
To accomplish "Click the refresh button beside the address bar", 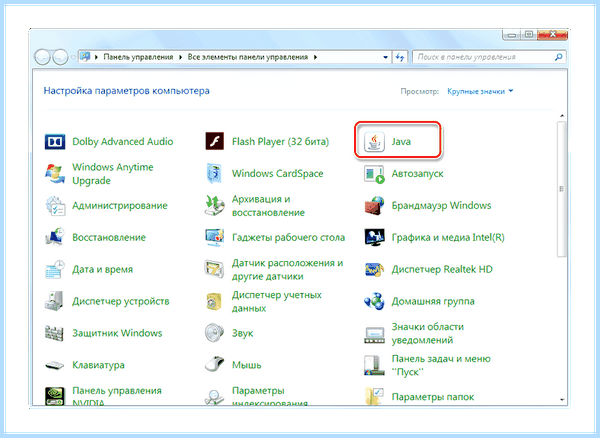I will 400,57.
